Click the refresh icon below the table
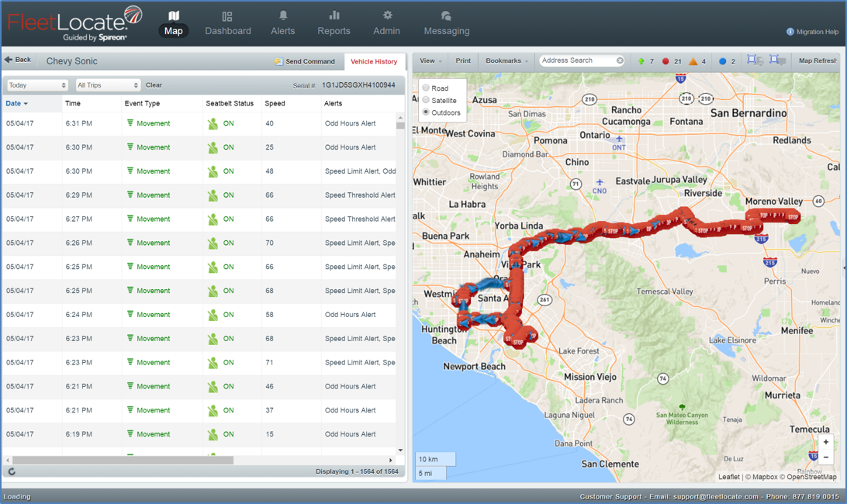The image size is (847, 504). pos(12,471)
